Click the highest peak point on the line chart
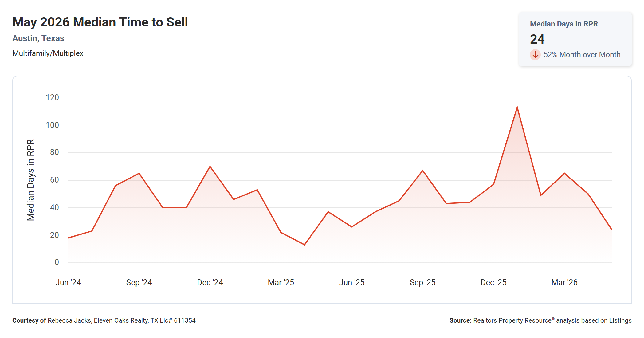This screenshot has height=338, width=644. pos(517,107)
